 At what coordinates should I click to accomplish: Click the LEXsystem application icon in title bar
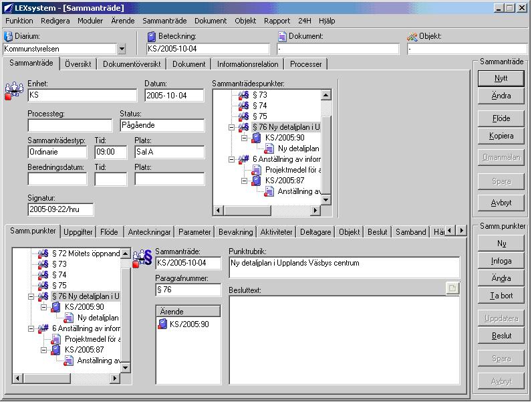[x=8, y=8]
